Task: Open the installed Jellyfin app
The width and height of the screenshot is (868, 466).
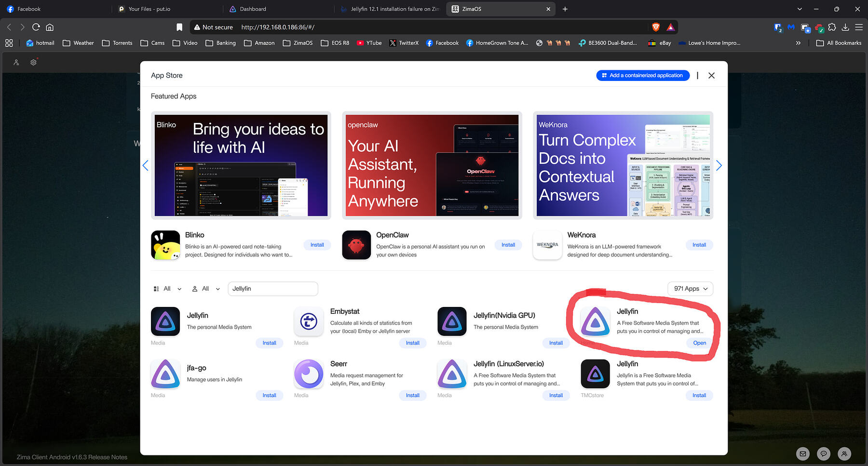Action: click(699, 343)
